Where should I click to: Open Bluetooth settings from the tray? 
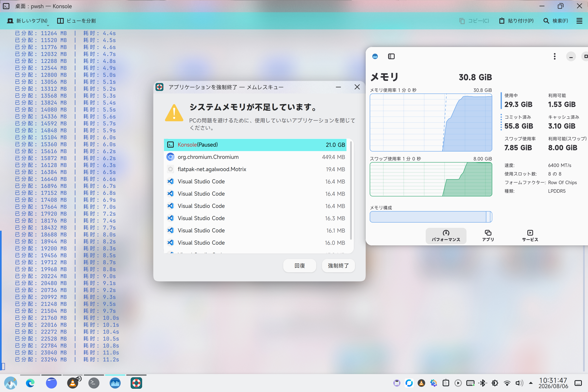click(482, 383)
